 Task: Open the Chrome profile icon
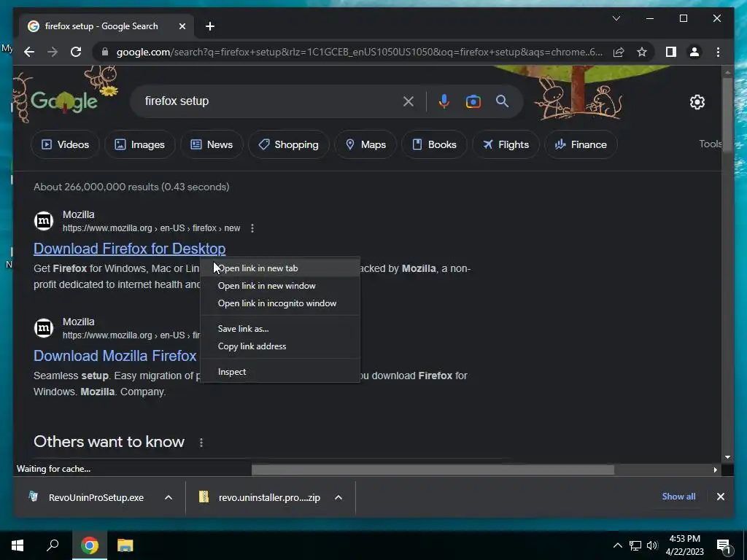(x=694, y=52)
